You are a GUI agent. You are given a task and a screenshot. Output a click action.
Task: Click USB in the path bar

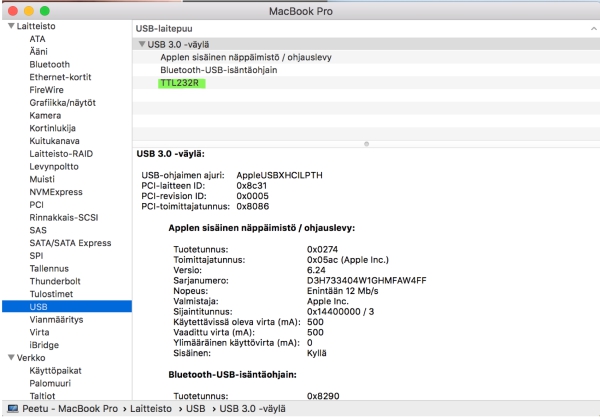point(196,408)
